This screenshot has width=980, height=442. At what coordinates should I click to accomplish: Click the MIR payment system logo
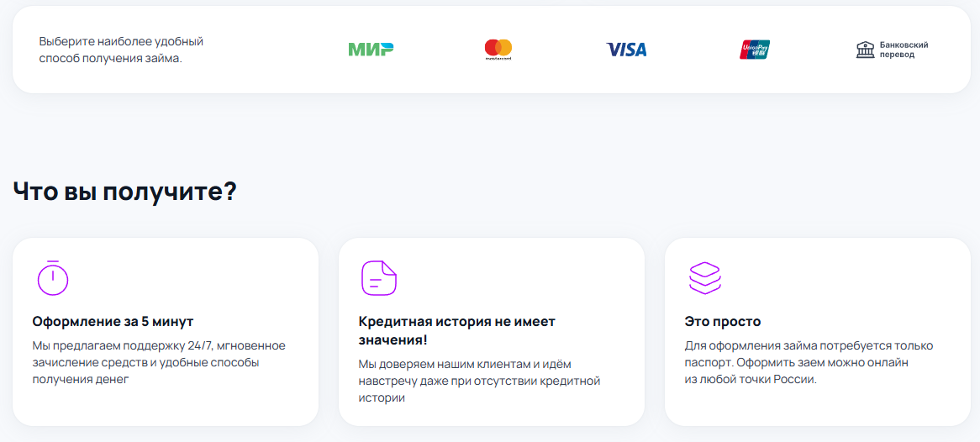point(371,50)
